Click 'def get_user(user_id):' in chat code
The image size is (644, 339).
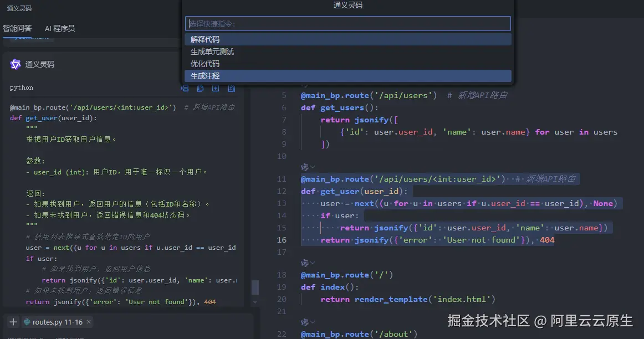click(53, 118)
